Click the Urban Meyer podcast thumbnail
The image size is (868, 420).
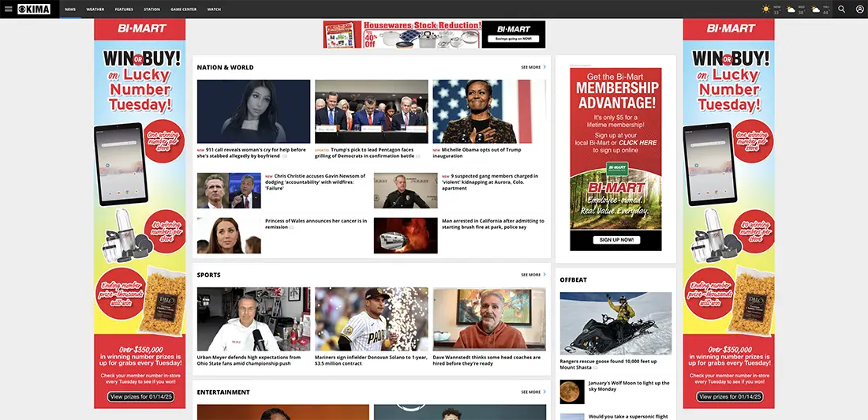pyautogui.click(x=253, y=319)
